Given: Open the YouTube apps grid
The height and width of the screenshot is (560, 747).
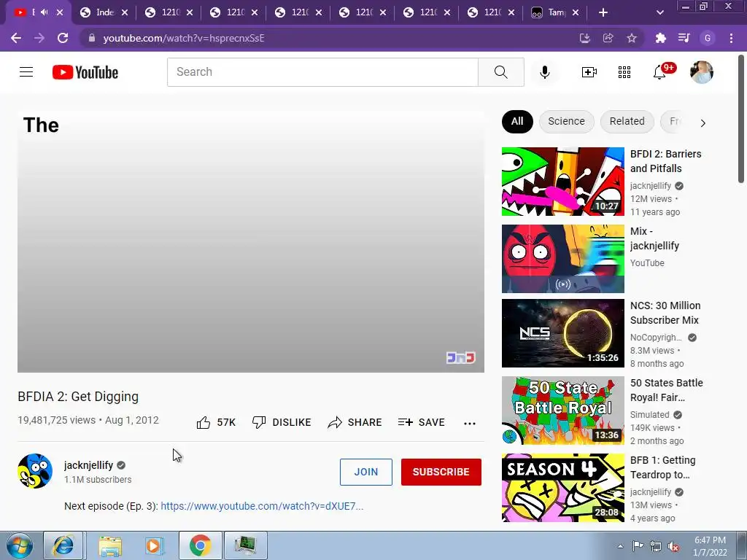Looking at the screenshot, I should [x=624, y=72].
